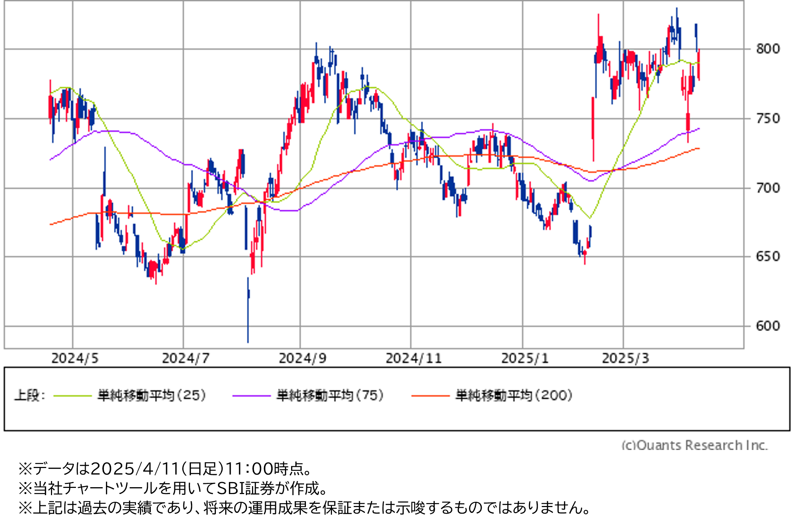Image resolution: width=793 pixels, height=532 pixels.
Task: Click the orange 200-day average legend line
Action: tap(430, 396)
